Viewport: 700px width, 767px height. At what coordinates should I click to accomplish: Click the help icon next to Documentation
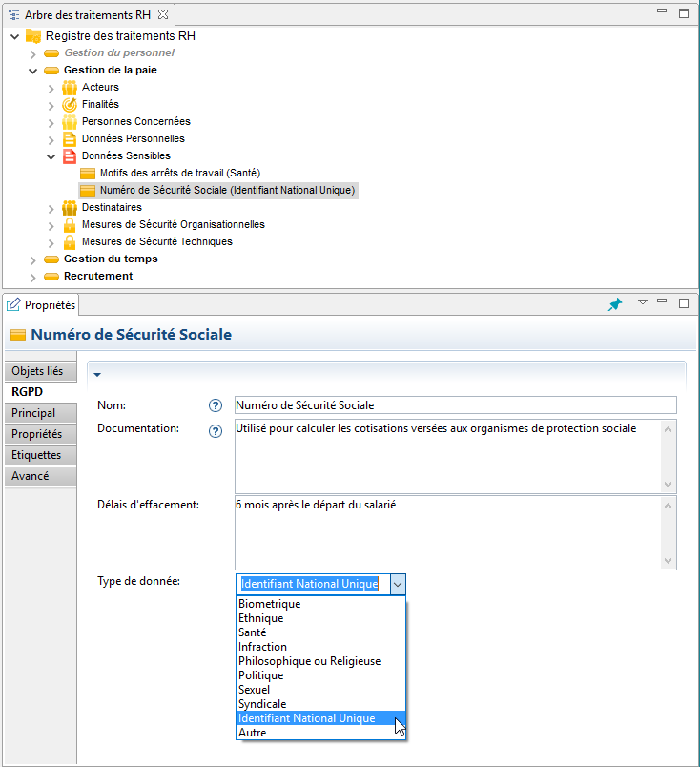pyautogui.click(x=215, y=429)
